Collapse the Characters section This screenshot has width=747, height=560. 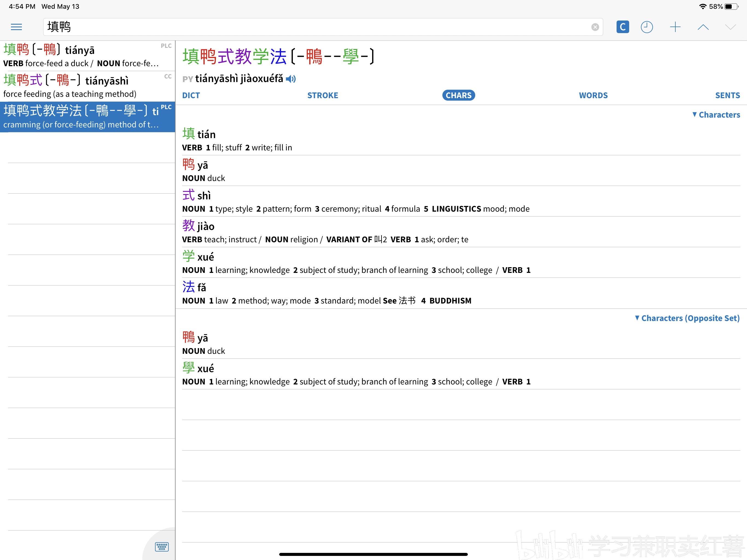(x=716, y=115)
